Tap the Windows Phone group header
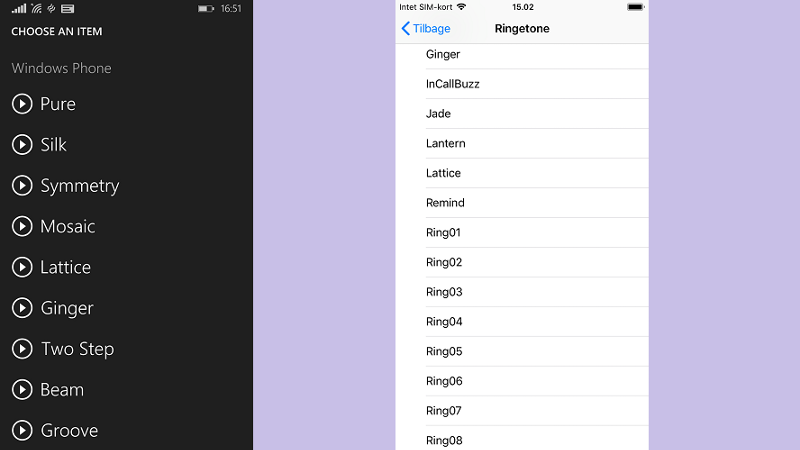Screen dimensions: 800x450 pyautogui.click(x=61, y=68)
